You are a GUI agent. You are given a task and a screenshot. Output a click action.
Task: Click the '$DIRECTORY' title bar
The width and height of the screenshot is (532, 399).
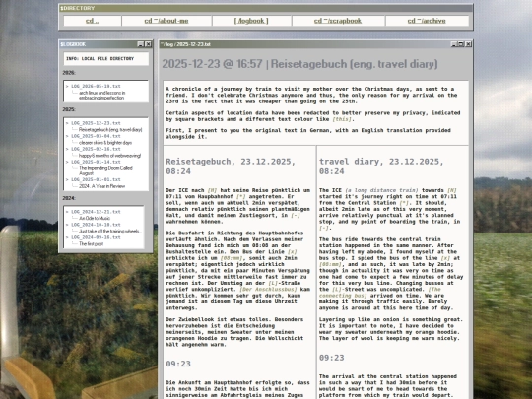point(266,8)
